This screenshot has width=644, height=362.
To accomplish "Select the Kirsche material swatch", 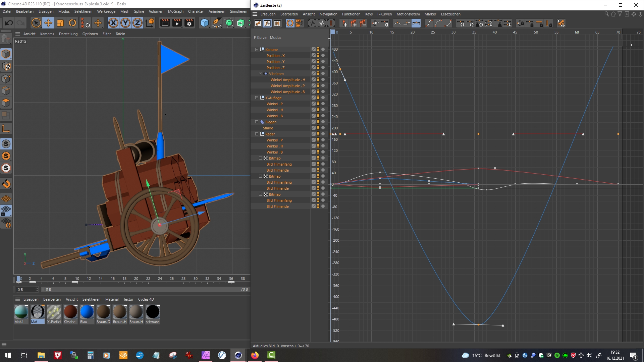I will (70, 314).
